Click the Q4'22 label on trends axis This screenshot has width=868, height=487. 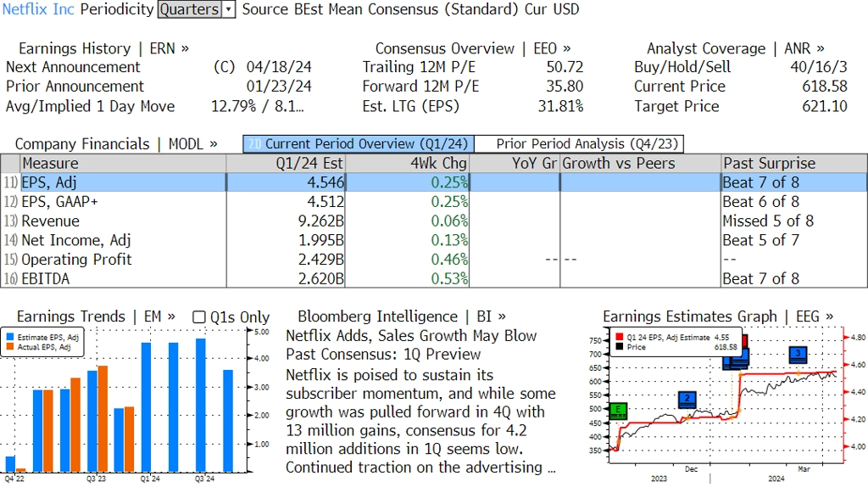click(x=14, y=479)
